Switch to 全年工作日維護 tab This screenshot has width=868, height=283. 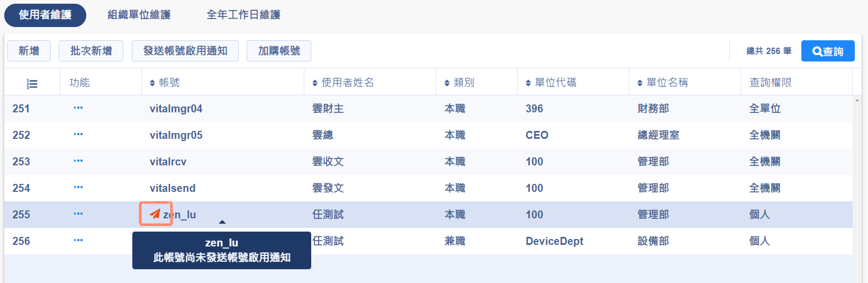pyautogui.click(x=243, y=15)
